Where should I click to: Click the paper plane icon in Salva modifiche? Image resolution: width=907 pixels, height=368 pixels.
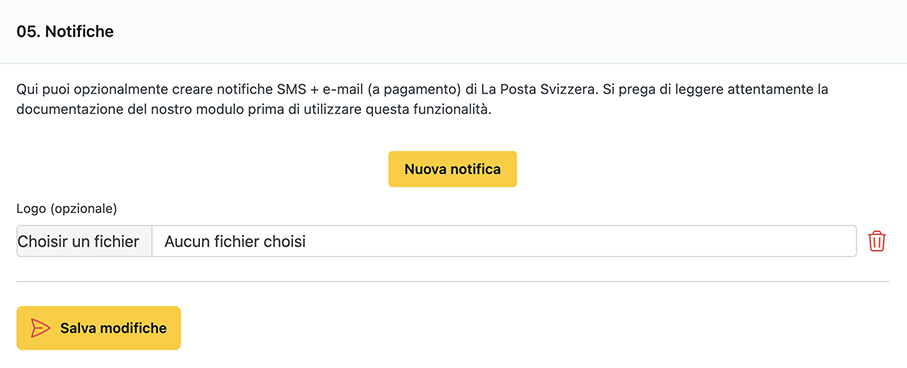pyautogui.click(x=40, y=328)
